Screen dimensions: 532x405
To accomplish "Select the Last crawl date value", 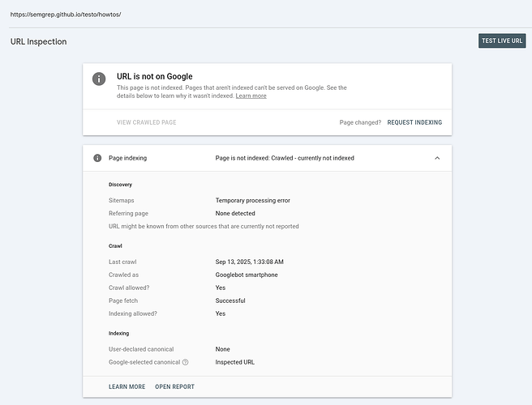I will click(249, 262).
